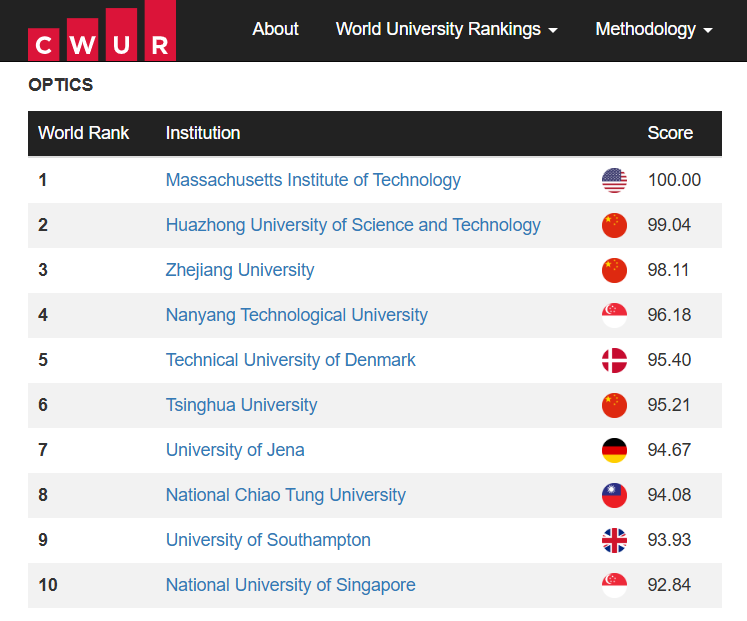Click the China flag beside Zhejiang University

[614, 270]
